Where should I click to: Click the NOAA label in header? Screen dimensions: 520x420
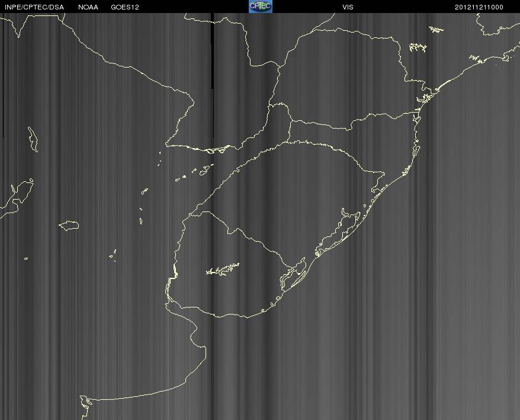point(88,7)
